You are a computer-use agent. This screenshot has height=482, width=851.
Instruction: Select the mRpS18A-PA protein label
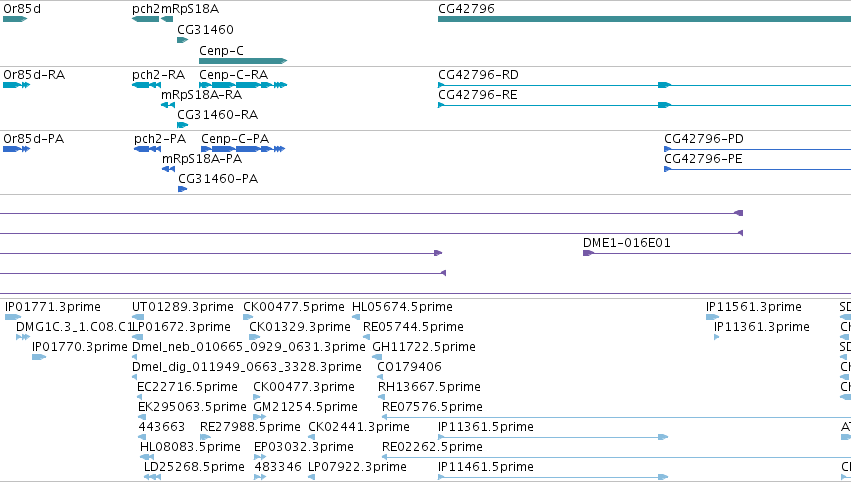(x=202, y=159)
